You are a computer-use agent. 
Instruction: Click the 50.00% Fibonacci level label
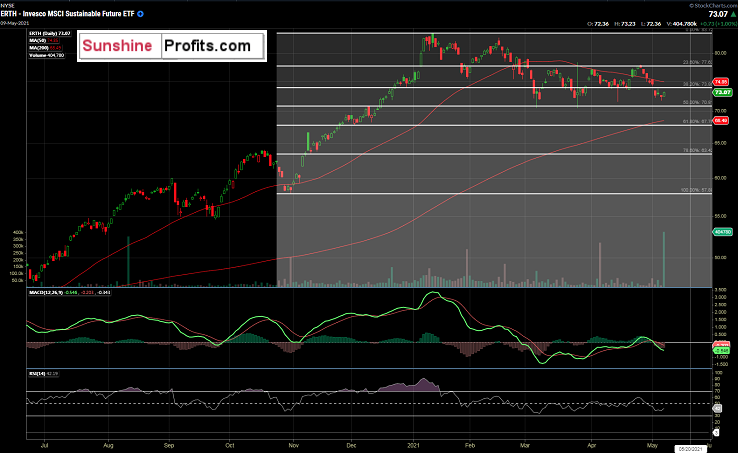[698, 102]
